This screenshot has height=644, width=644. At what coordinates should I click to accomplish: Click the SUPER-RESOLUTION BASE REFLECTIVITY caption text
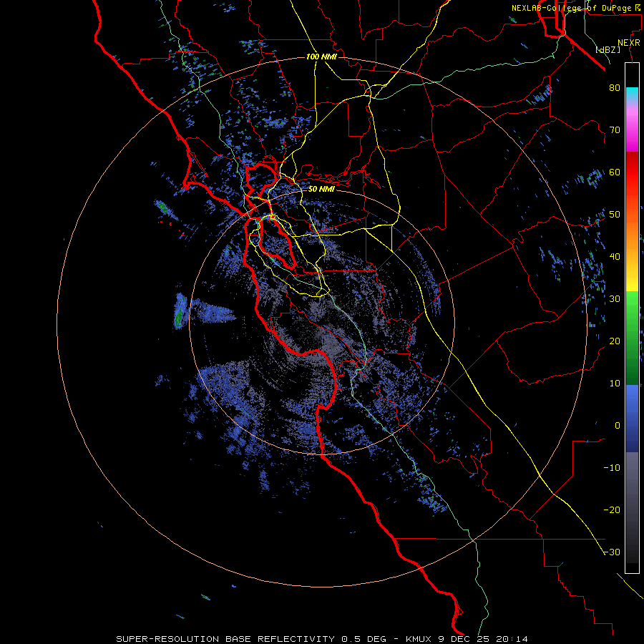pos(225,639)
